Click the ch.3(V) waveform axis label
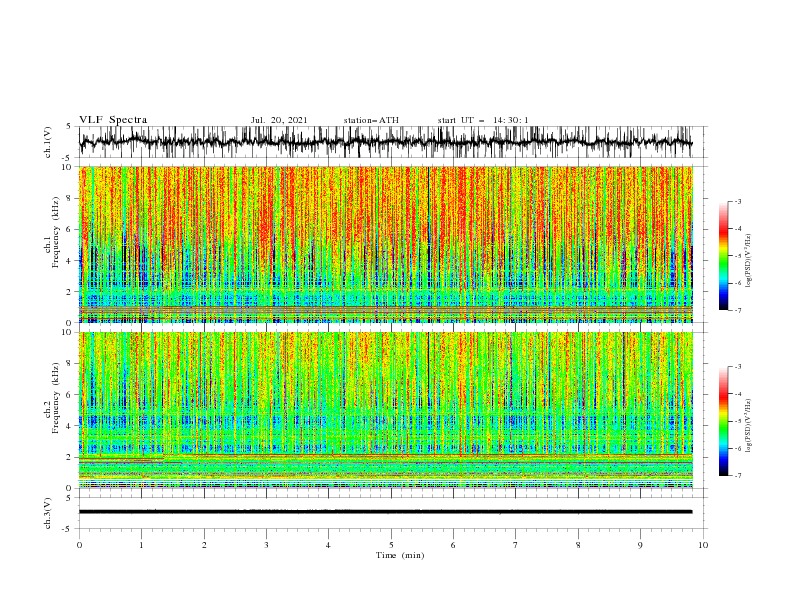This screenshot has width=792, height=612. coord(48,513)
